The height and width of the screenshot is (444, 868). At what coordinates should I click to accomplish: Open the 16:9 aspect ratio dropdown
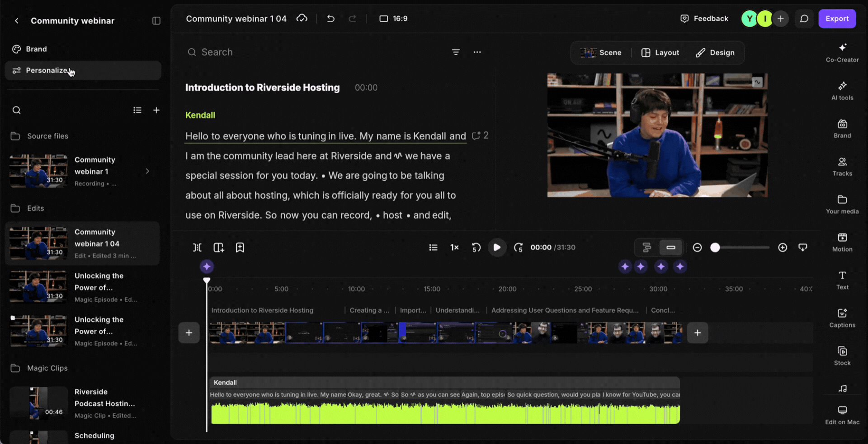pyautogui.click(x=393, y=19)
